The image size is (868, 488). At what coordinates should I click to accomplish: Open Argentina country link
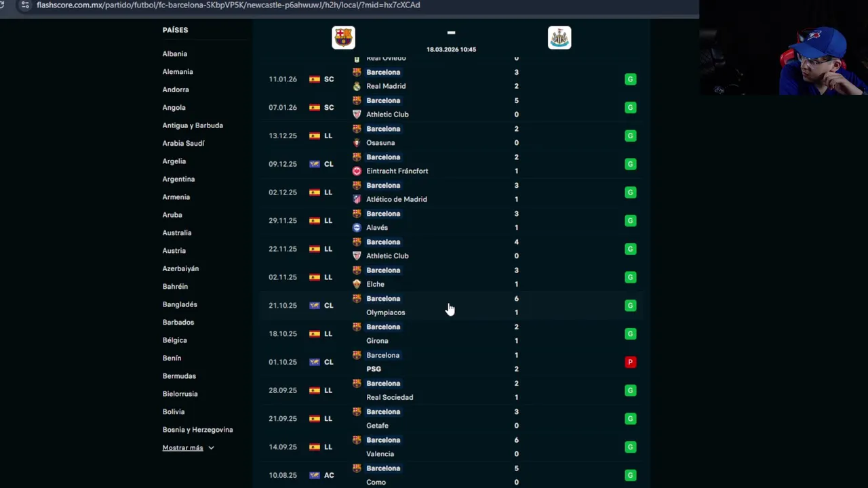click(x=178, y=179)
